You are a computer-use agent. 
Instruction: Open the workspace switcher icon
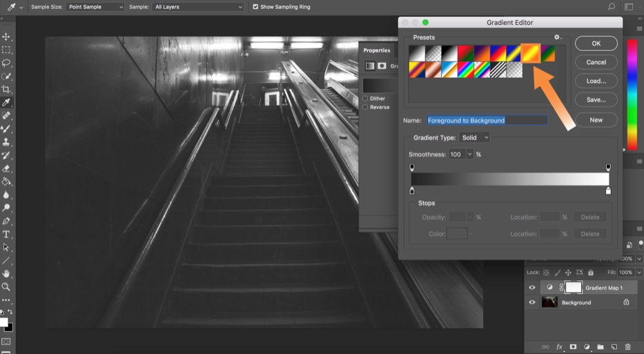pos(629,7)
